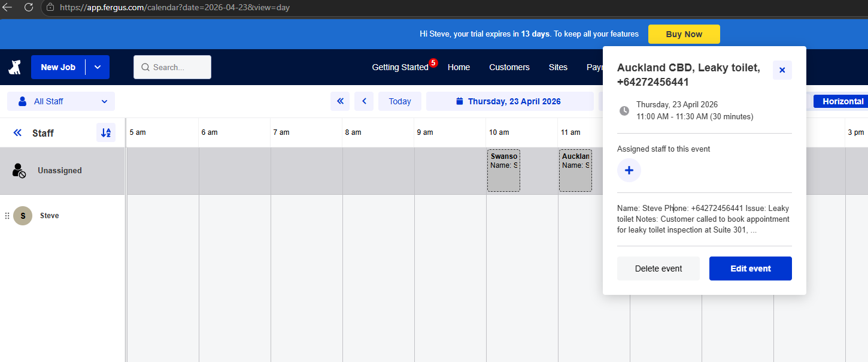
Task: Close the event popup with X
Action: (x=782, y=70)
